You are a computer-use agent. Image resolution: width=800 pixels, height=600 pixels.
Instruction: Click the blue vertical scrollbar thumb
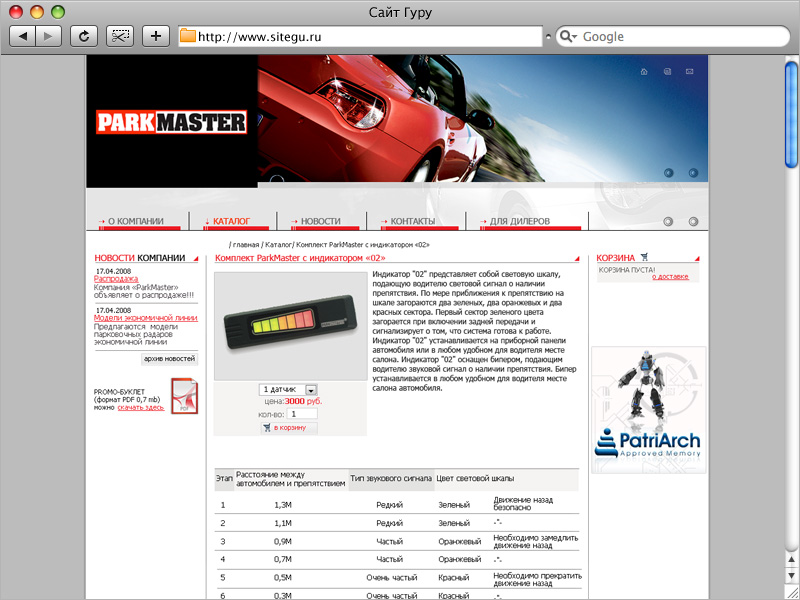tap(791, 113)
